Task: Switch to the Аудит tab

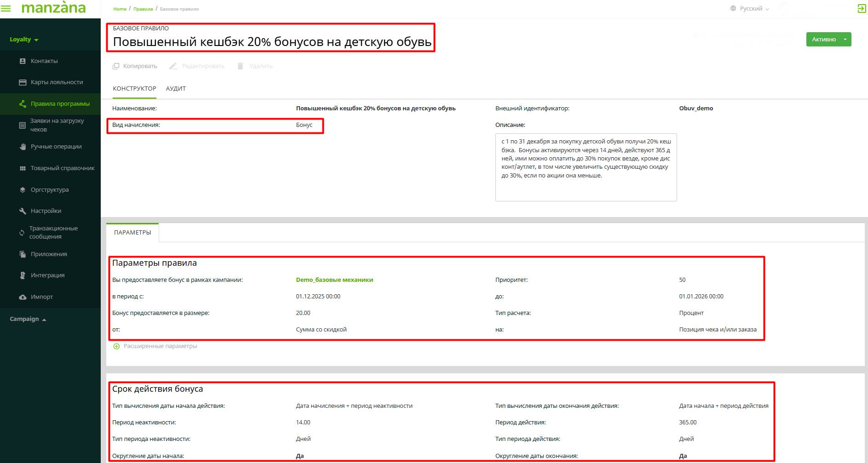Action: [176, 89]
